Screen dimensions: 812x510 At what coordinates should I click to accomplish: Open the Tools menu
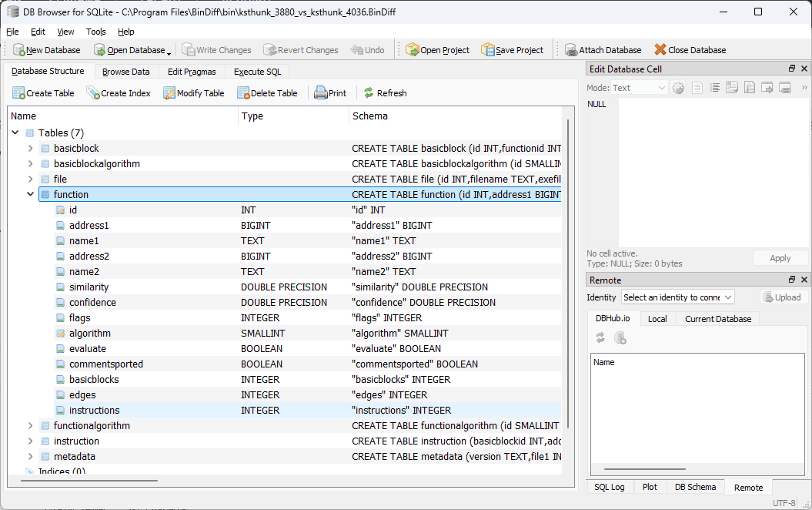coord(96,32)
